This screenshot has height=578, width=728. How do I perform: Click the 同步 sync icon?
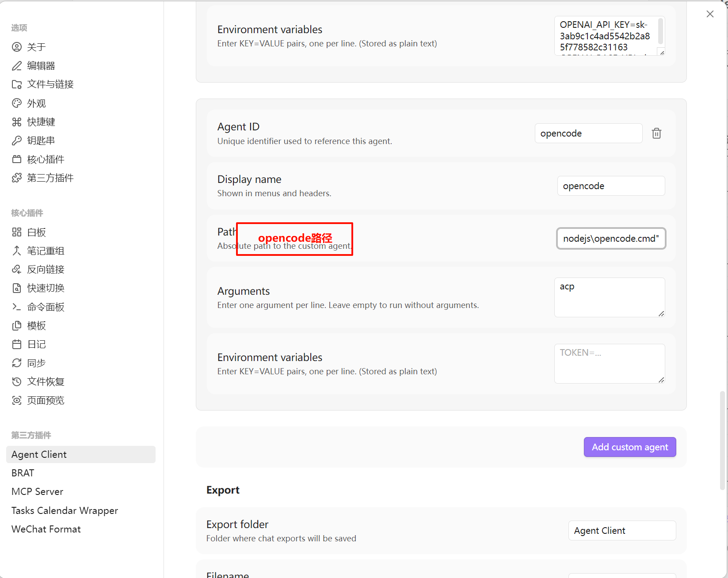coord(17,363)
